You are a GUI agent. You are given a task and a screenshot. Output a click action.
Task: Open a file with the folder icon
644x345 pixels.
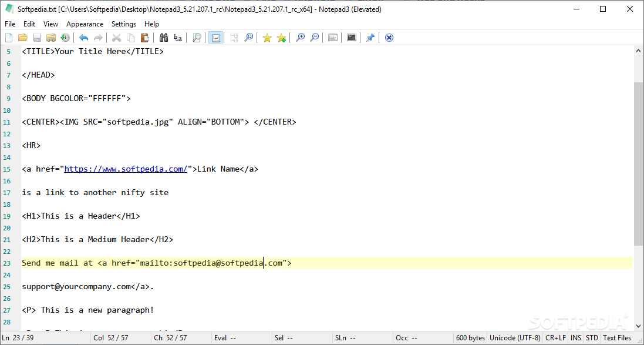coord(22,38)
